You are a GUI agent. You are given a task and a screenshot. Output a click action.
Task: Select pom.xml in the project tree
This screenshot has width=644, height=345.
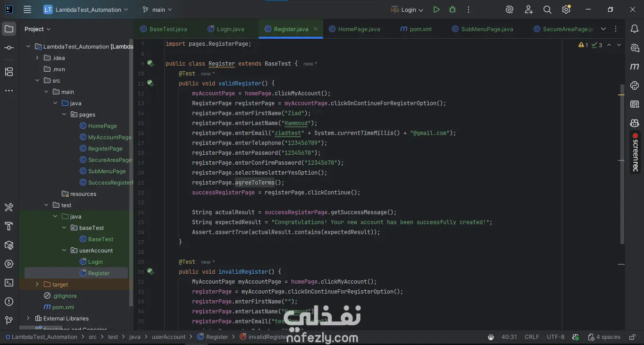click(x=63, y=307)
